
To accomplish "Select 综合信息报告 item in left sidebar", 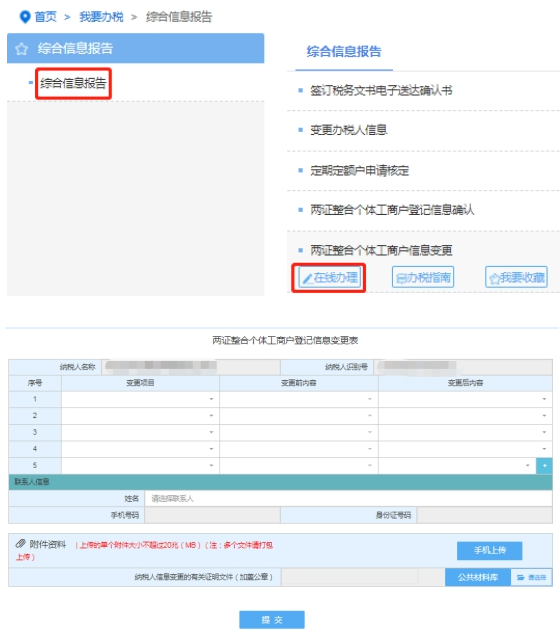I will pyautogui.click(x=73, y=83).
